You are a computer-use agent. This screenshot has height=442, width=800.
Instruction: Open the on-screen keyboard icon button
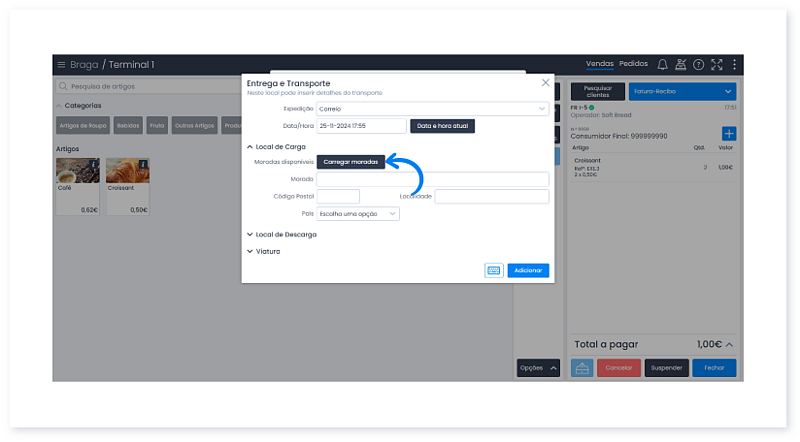pos(493,270)
